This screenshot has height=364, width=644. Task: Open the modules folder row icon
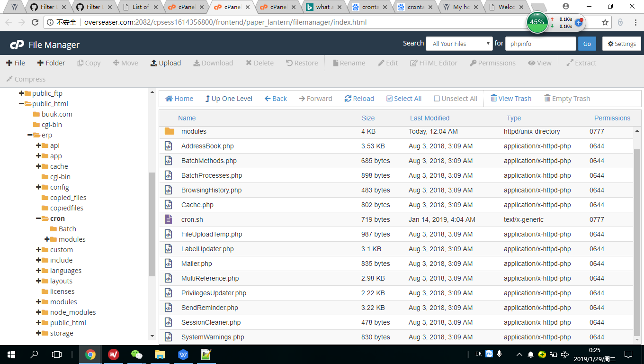click(x=170, y=131)
